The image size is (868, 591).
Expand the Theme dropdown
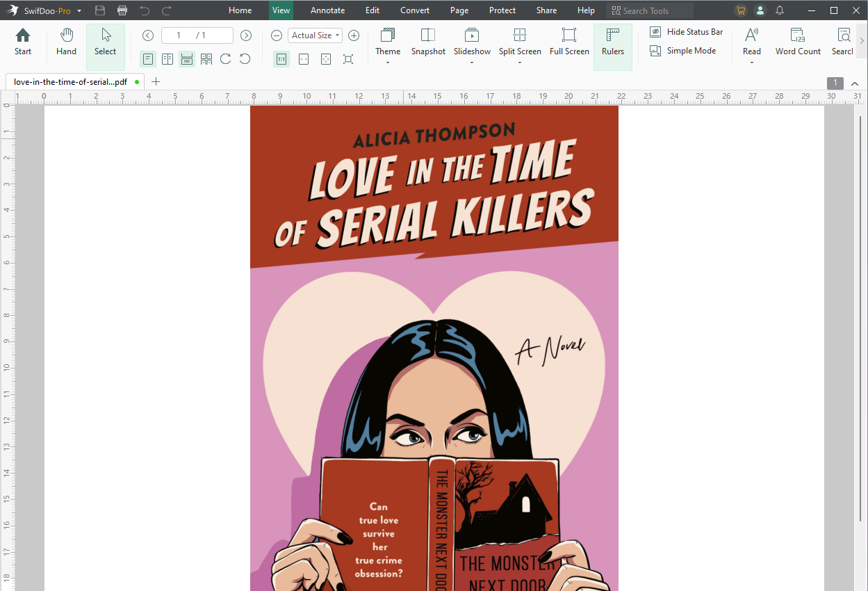pyautogui.click(x=388, y=63)
